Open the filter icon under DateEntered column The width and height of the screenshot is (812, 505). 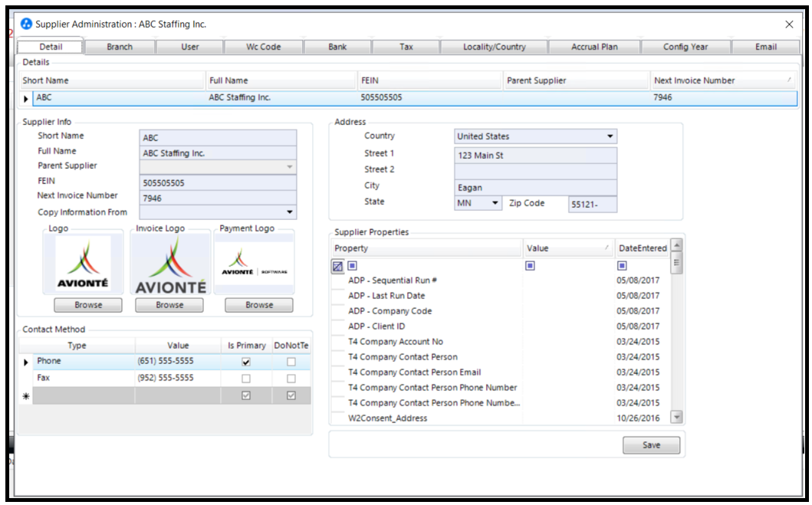click(623, 266)
